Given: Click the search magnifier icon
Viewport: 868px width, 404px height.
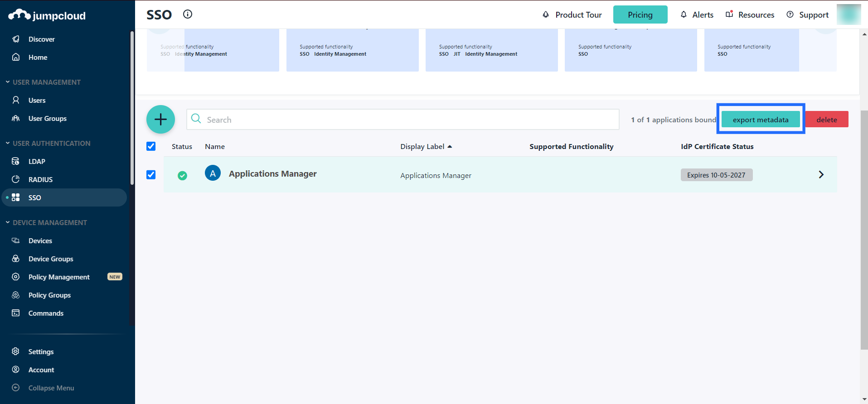Looking at the screenshot, I should [x=196, y=119].
